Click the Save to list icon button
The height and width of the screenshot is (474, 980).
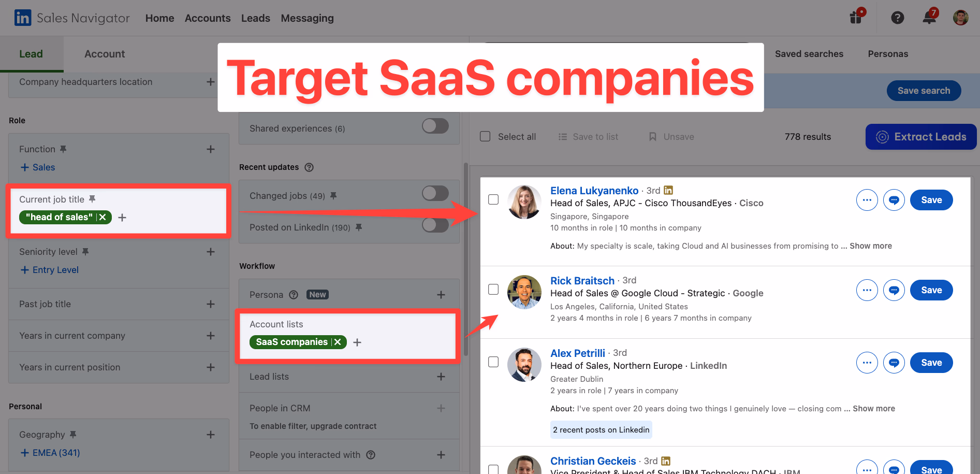(x=563, y=137)
